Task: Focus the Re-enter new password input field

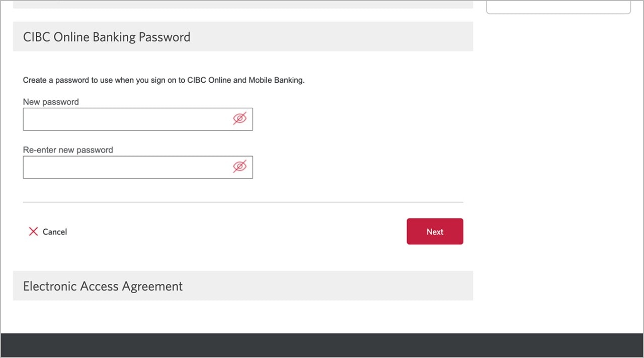Action: [x=138, y=167]
